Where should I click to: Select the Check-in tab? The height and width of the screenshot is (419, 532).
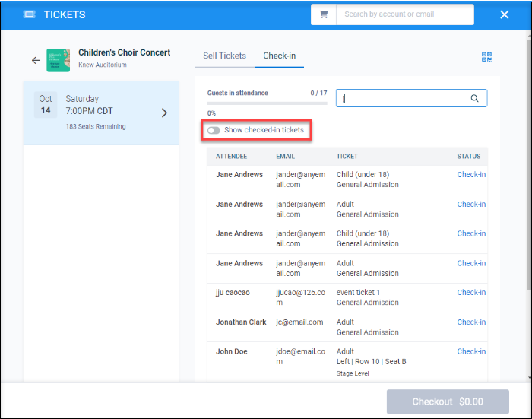(x=279, y=56)
